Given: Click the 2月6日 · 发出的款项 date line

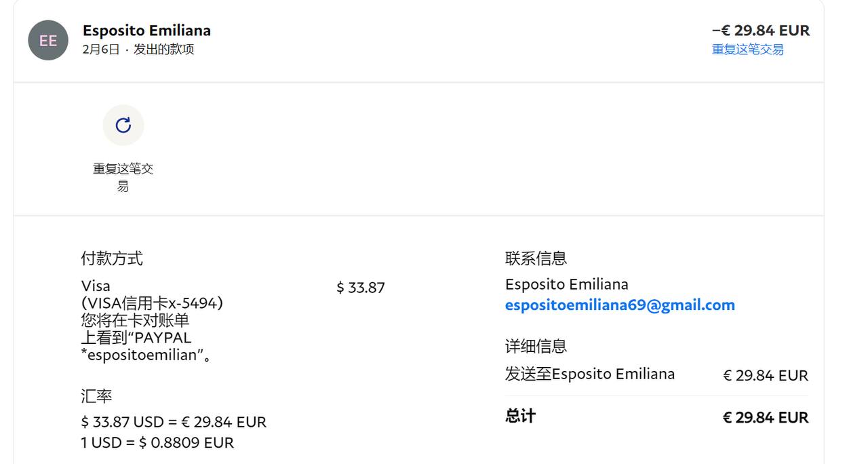Looking at the screenshot, I should 138,50.
